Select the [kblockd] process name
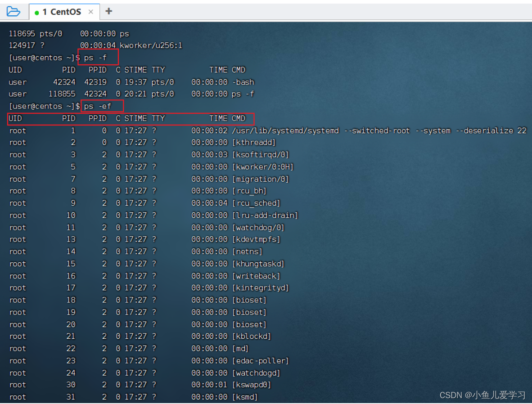 (x=252, y=337)
